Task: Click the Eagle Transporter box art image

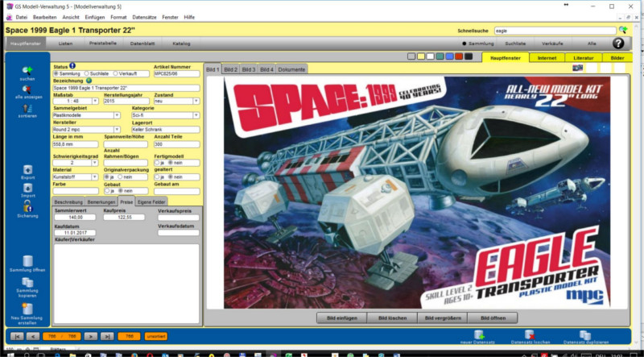Action: [x=416, y=192]
